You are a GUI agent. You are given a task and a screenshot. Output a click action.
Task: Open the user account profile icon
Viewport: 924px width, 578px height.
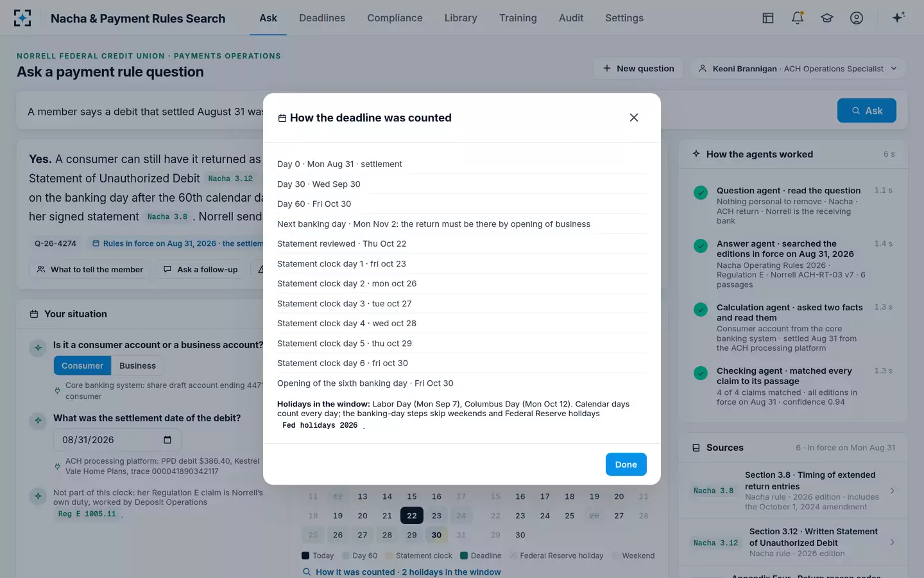point(857,18)
